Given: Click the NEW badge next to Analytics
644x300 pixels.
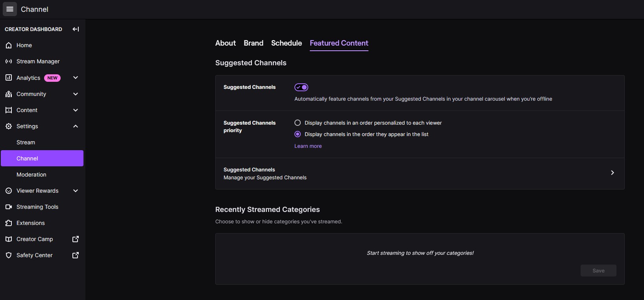Looking at the screenshot, I should click(x=52, y=78).
